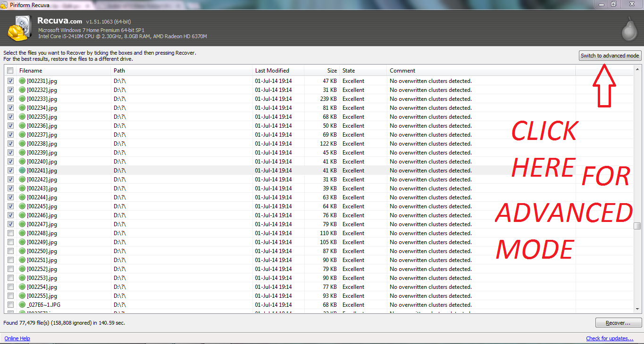Open the Online Help link
The height and width of the screenshot is (344, 644).
[x=17, y=338]
